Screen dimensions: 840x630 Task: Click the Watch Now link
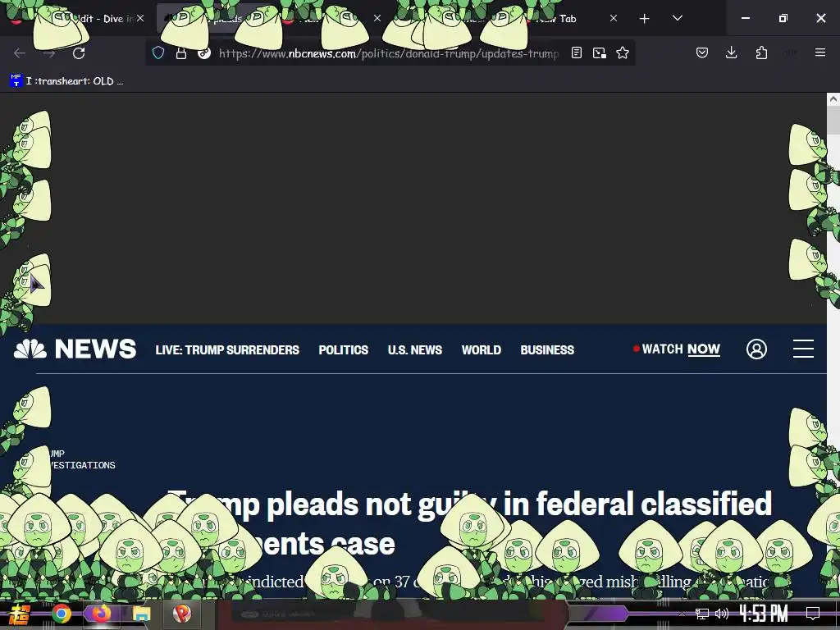coord(677,349)
